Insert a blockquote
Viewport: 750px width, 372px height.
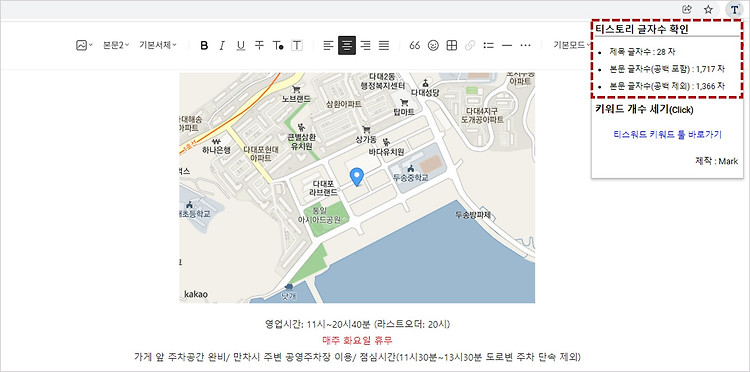(x=415, y=45)
